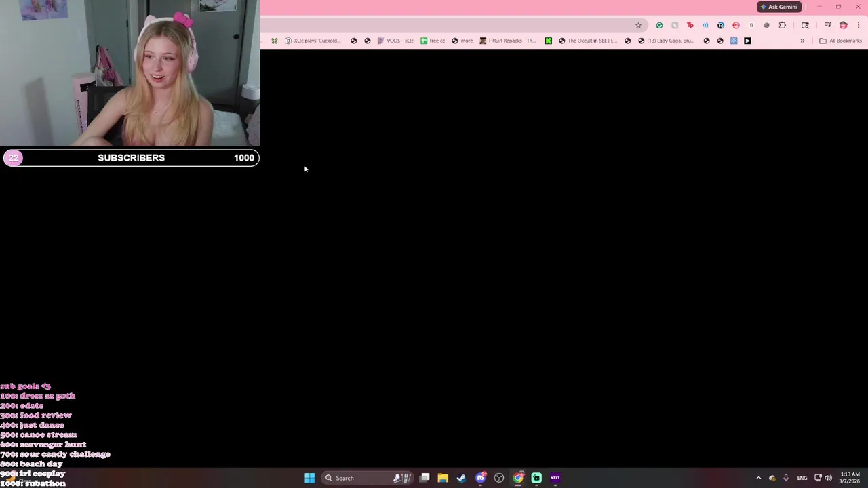Open the black play-button bookmark icon
Screen dimensions: 868x488
point(747,41)
